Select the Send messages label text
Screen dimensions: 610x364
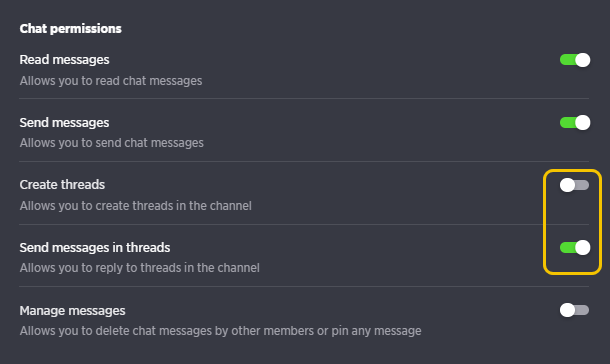(64, 122)
